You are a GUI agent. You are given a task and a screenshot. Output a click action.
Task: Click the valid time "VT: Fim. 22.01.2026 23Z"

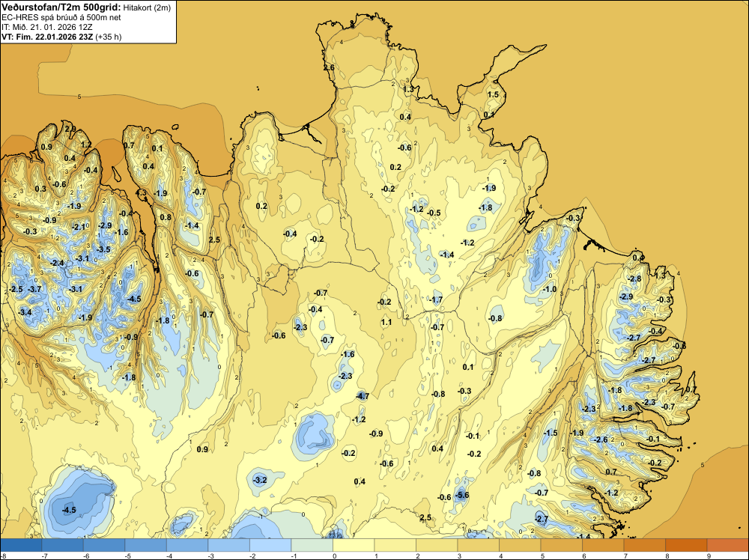(x=48, y=37)
